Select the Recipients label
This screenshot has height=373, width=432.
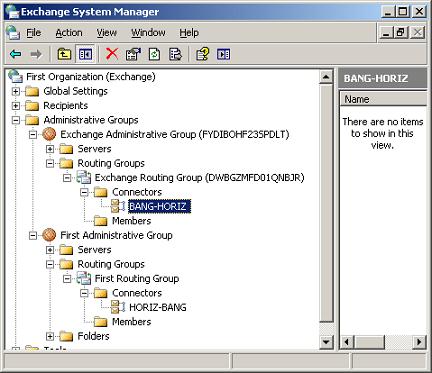click(66, 106)
